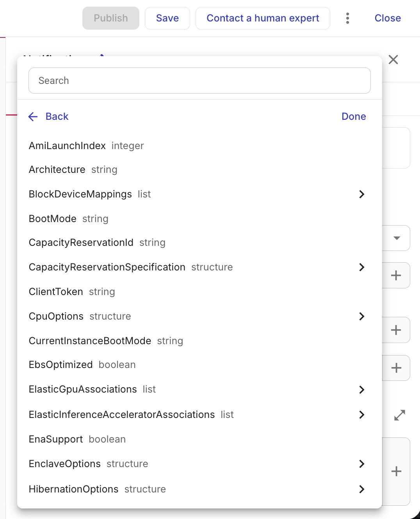420x519 pixels.
Task: Click the plus icon beside the middle panel
Action: pos(396,330)
